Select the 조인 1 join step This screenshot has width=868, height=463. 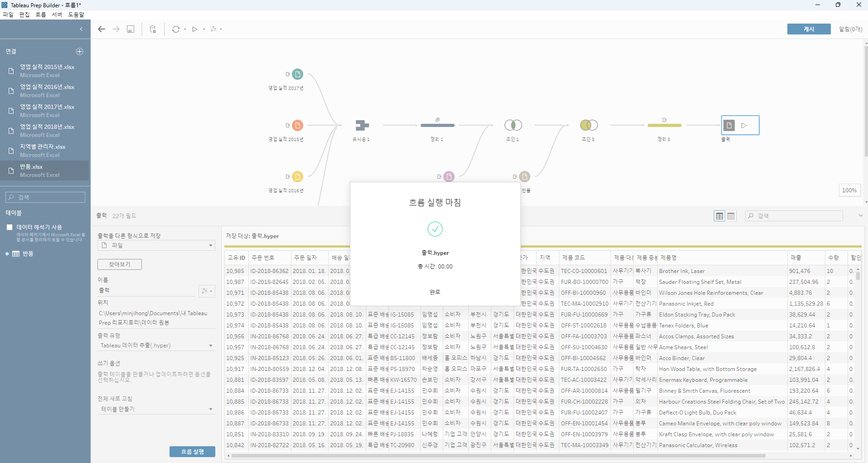point(513,125)
